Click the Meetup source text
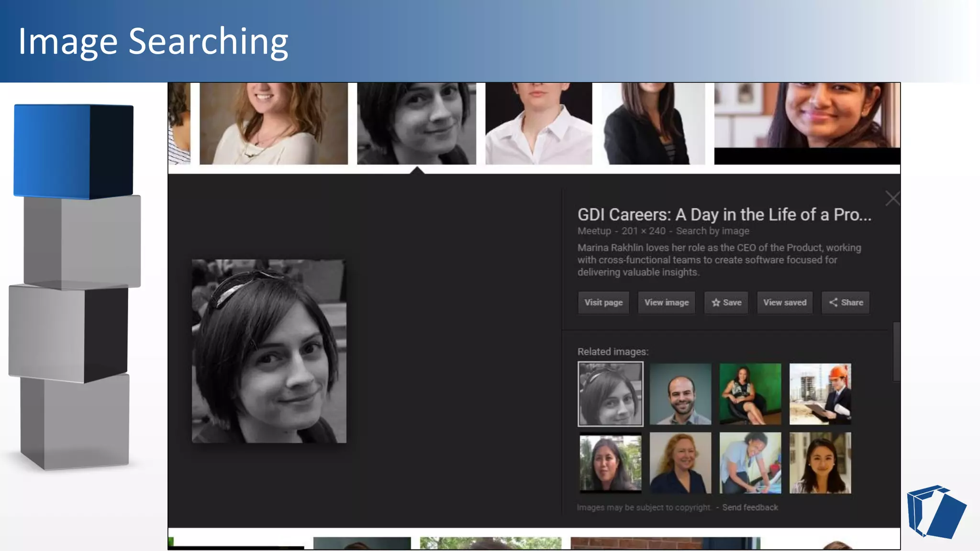The image size is (980, 551). coord(594,231)
